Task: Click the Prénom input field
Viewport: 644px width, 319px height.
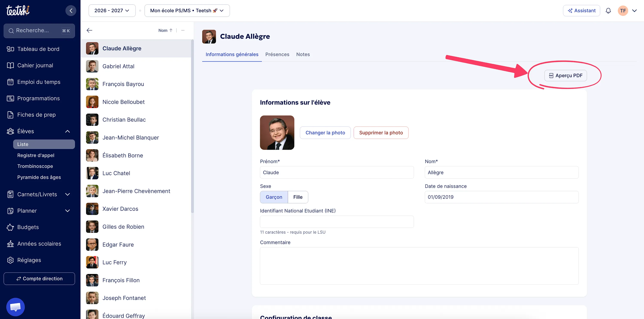Action: click(x=337, y=173)
